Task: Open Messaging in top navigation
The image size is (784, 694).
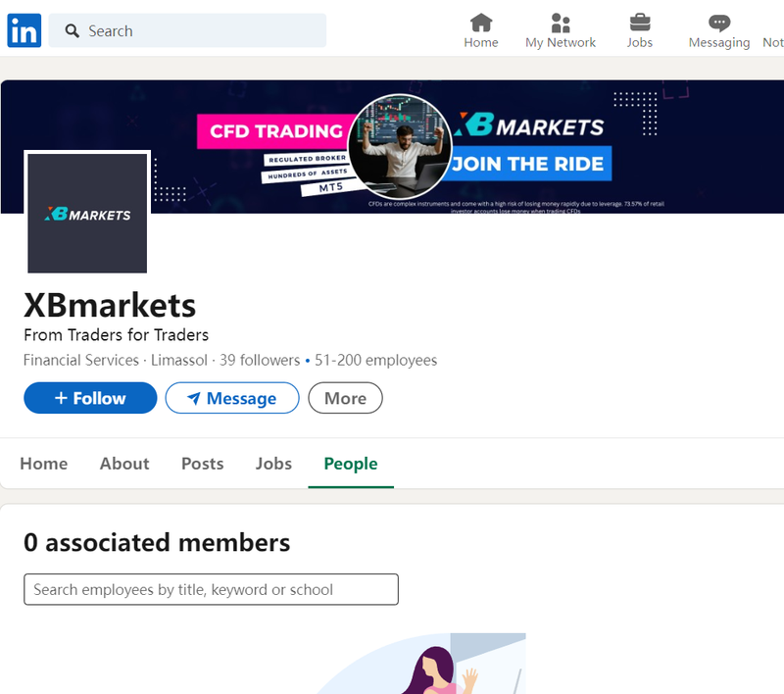Action: [x=719, y=30]
